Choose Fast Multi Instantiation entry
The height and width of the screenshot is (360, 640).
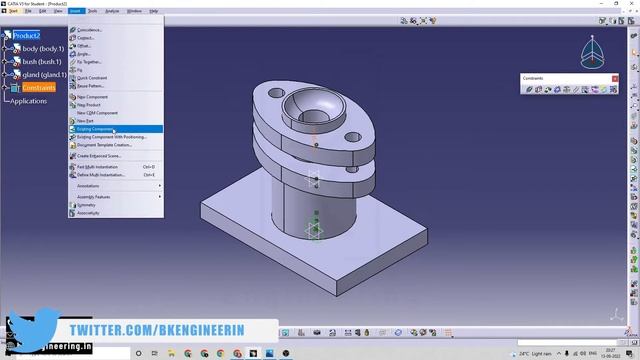(116, 167)
